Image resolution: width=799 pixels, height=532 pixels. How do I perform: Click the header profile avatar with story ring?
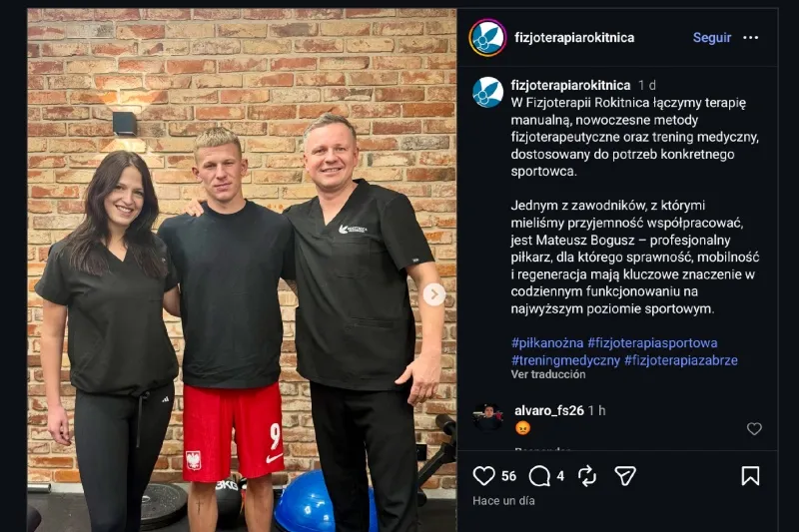coord(487,38)
